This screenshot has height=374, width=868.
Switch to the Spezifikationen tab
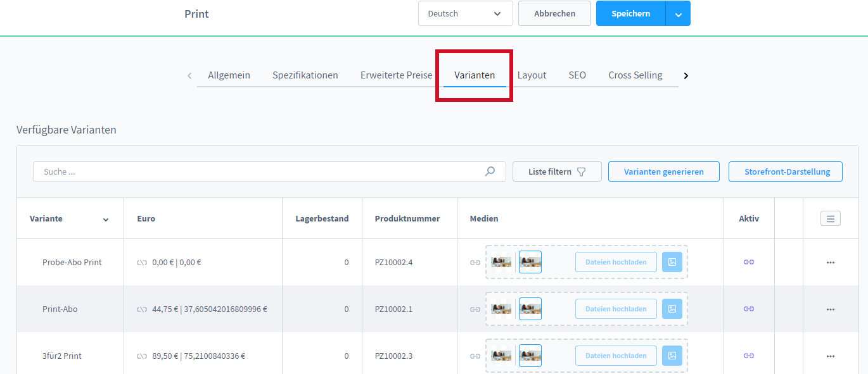pos(305,75)
